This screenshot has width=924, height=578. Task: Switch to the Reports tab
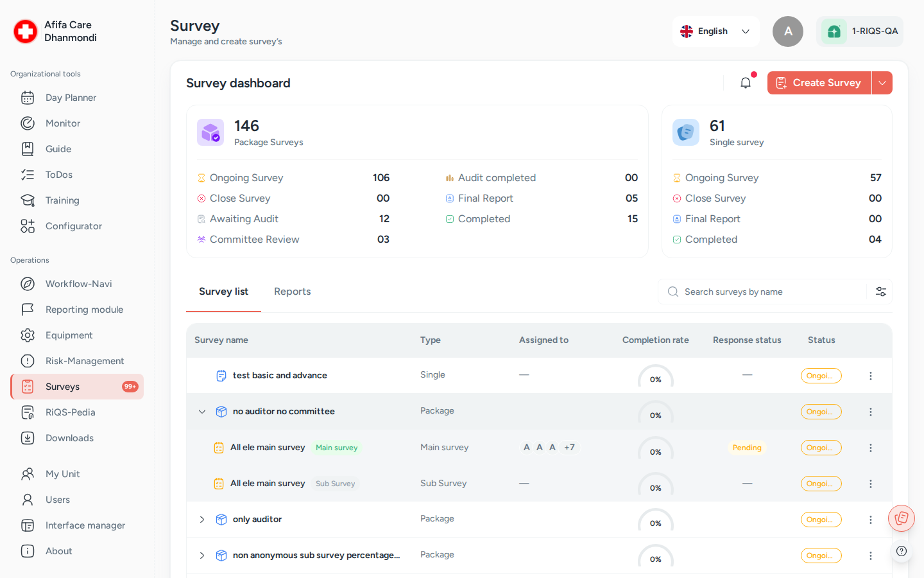(293, 292)
